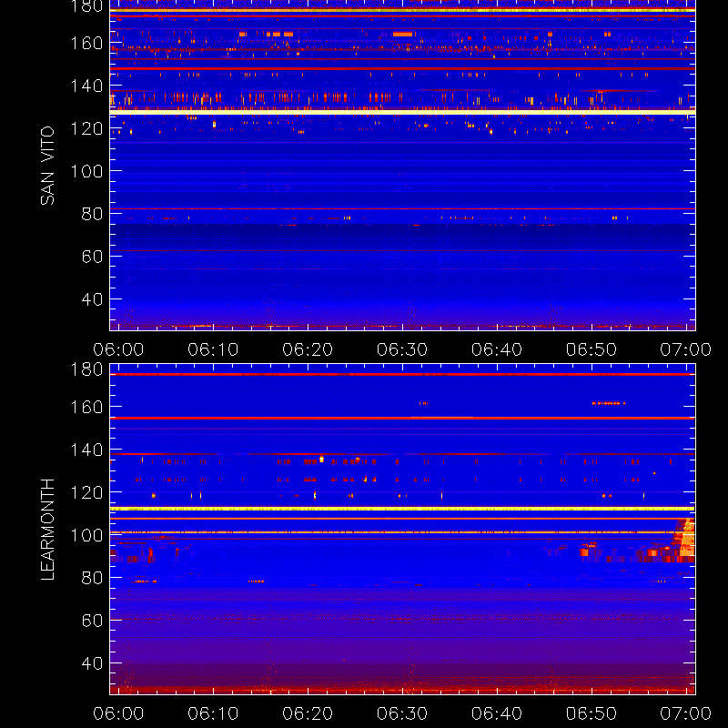Screen dimensions: 728x728
Task: Click 07:00 under the Learmonth plot
Action: (686, 713)
